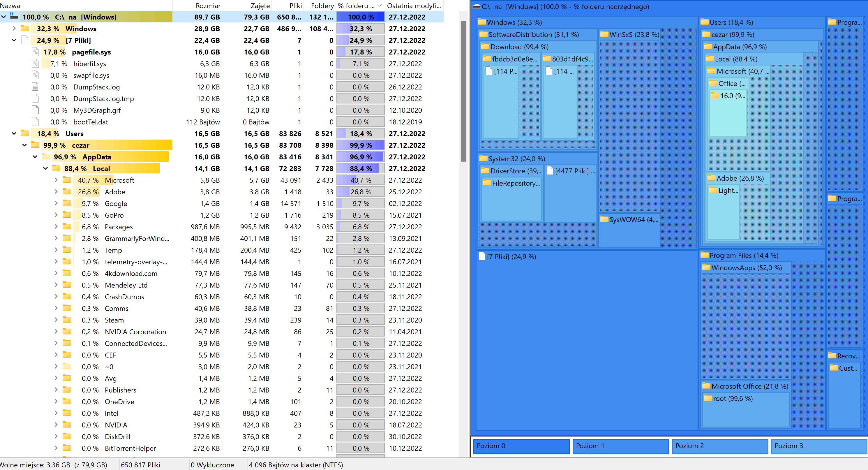The image size is (868, 470).
Task: Select the Mendeley Ltd row name
Action: 126,285
